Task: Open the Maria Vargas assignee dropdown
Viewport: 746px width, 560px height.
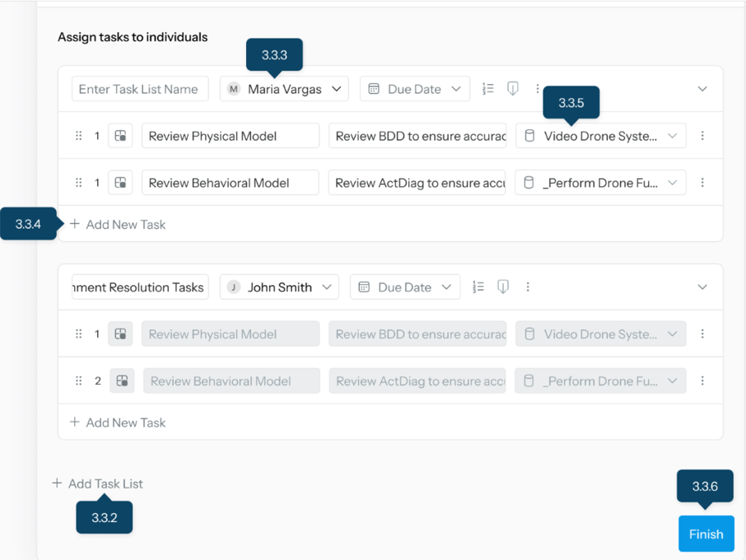Action: 284,89
